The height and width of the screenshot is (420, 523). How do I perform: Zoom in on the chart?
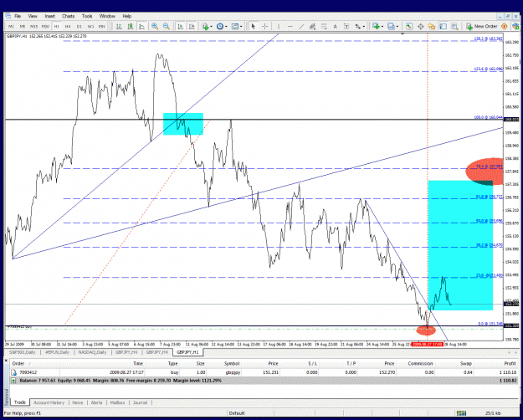155,26
